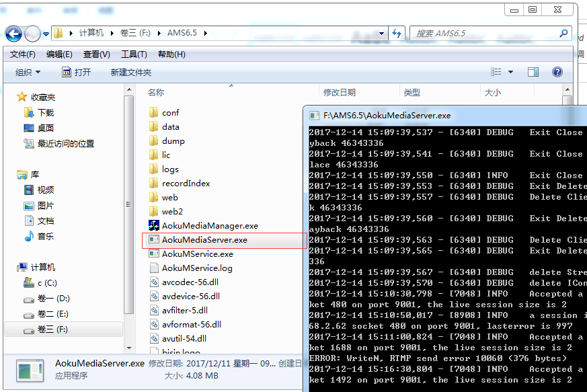The image size is (587, 392).
Task: Expand the view options dropdown arrow
Action: pyautogui.click(x=510, y=72)
